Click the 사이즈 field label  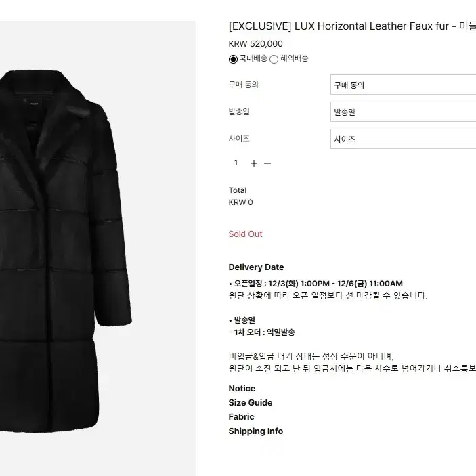[239, 139]
